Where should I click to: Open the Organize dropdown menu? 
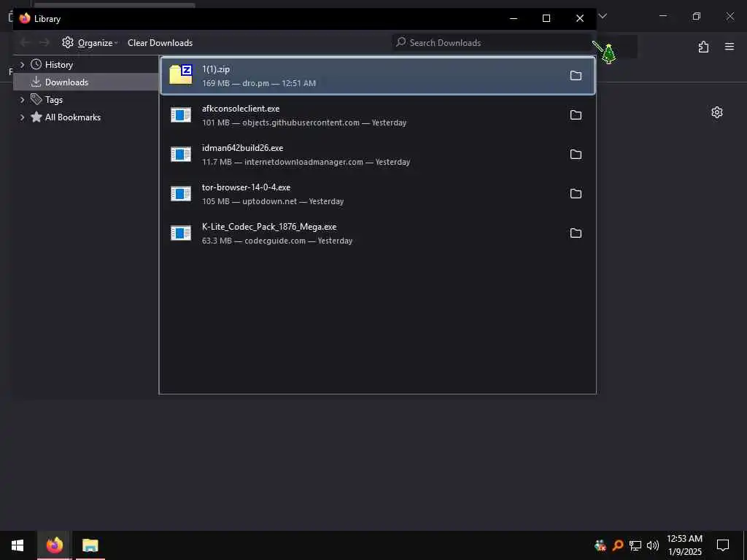click(x=90, y=43)
